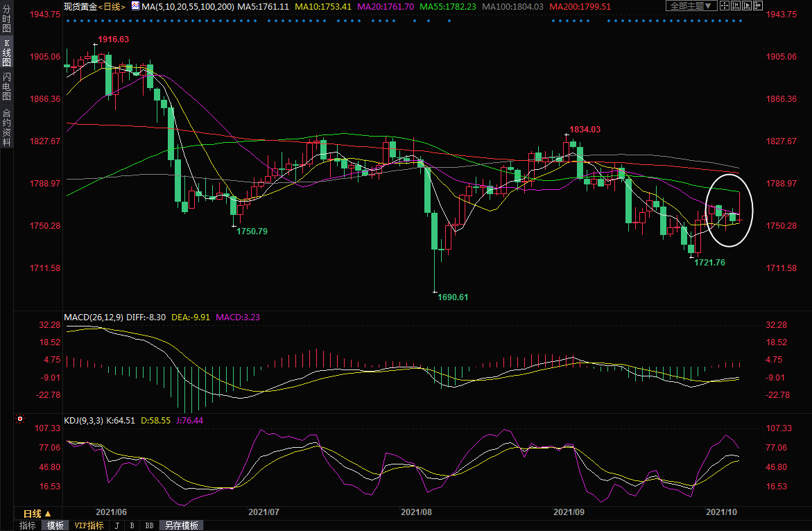812x531 pixels.
Task: Click the crosshair cursor icon
Action: [x=725, y=6]
